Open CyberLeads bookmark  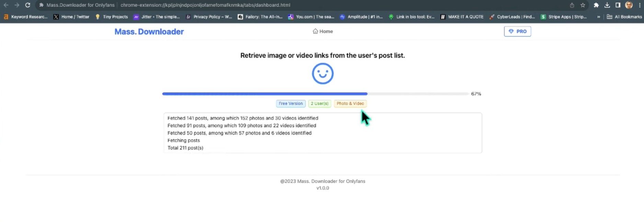click(x=512, y=17)
